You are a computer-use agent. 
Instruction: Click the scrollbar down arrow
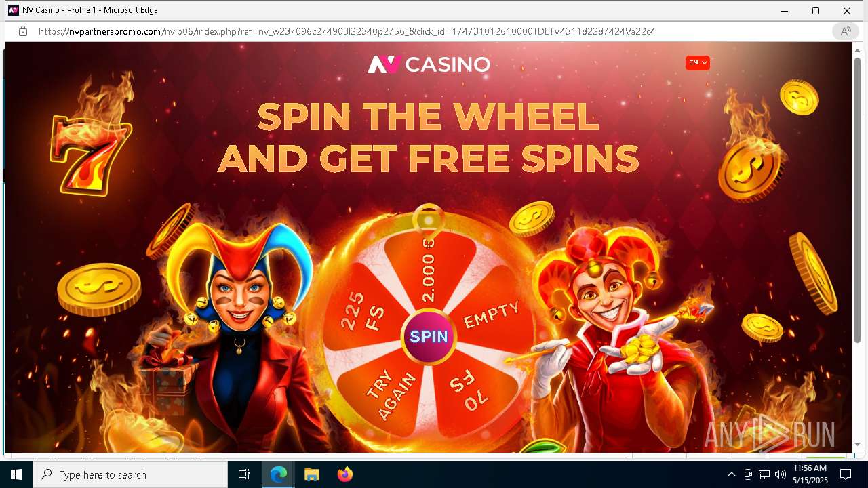[x=857, y=445]
